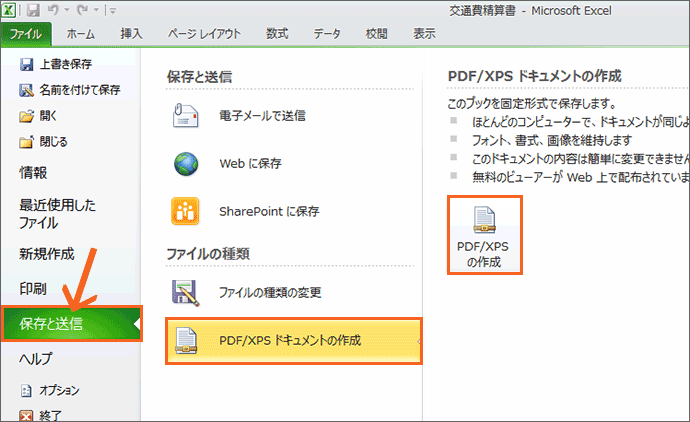This screenshot has height=422, width=690.
Task: Choose 開く label in backstage menu
Action: (48, 116)
